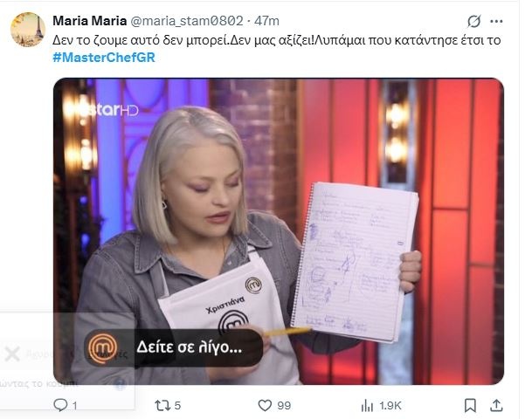Viewport: 532px width, 419px height.
Task: Click the repost count 5
Action: click(178, 405)
